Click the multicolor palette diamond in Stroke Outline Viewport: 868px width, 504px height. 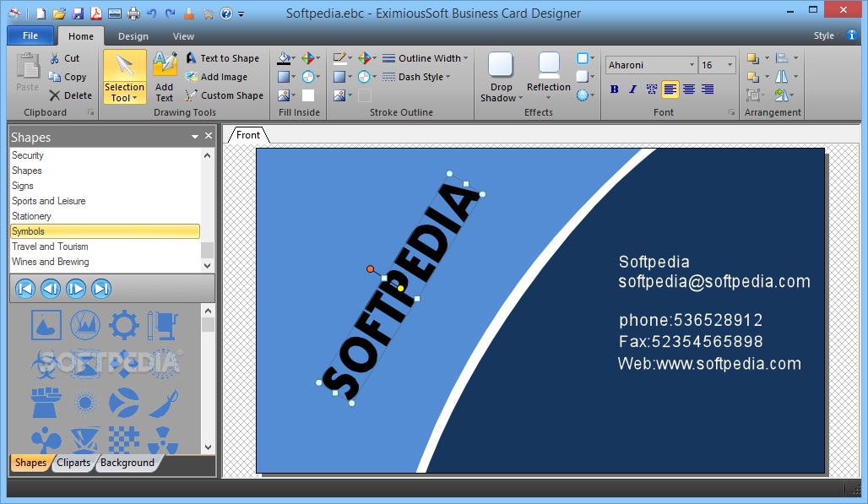(364, 58)
